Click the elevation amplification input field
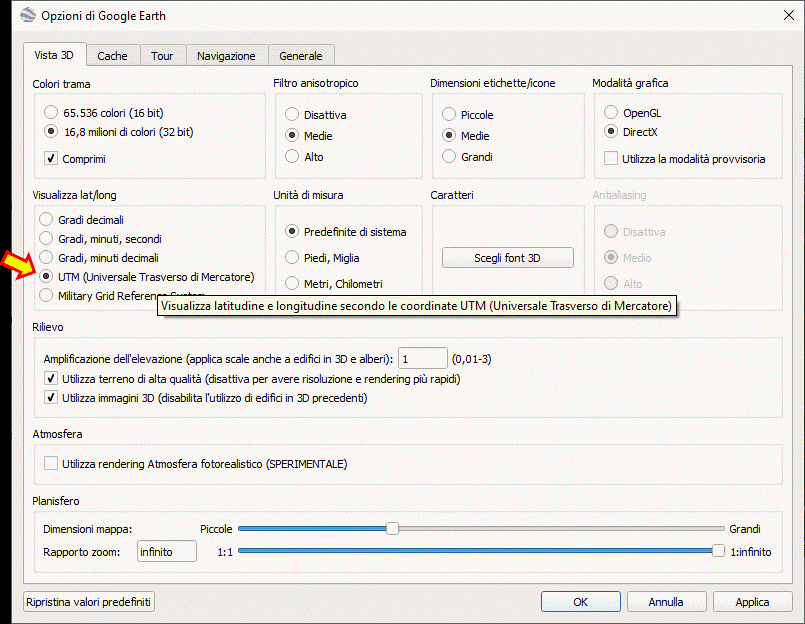This screenshot has width=805, height=624. [423, 358]
